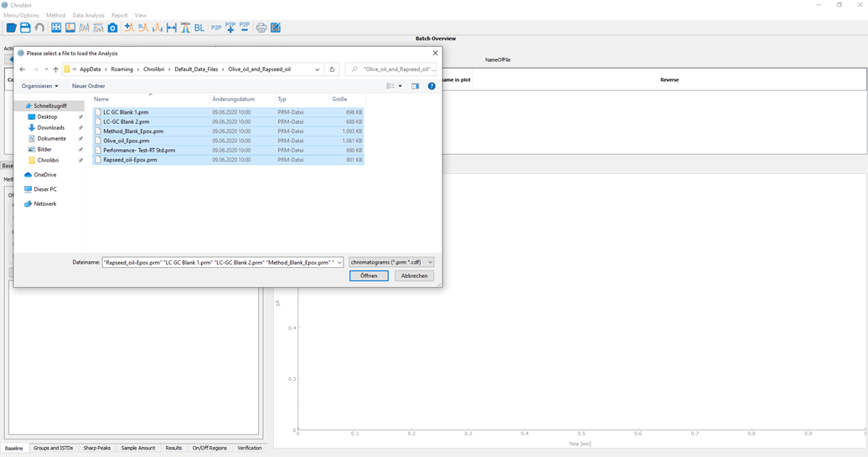Expand the address bar path history dropdown
868x457 pixels.
pyautogui.click(x=318, y=69)
